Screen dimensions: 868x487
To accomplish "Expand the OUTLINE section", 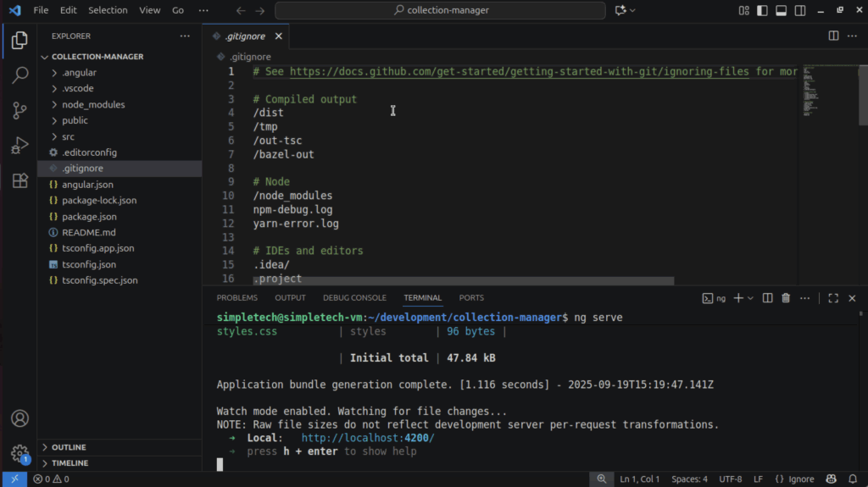I will (69, 447).
